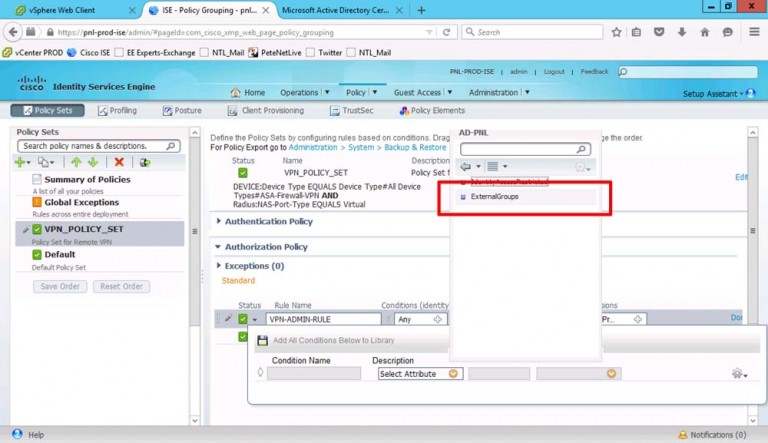
Task: Toggle the green check beside Default policy set
Action: tap(37, 254)
